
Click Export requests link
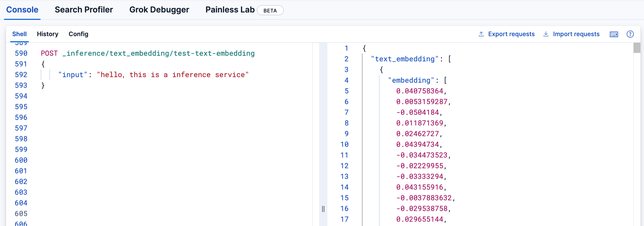click(x=511, y=34)
